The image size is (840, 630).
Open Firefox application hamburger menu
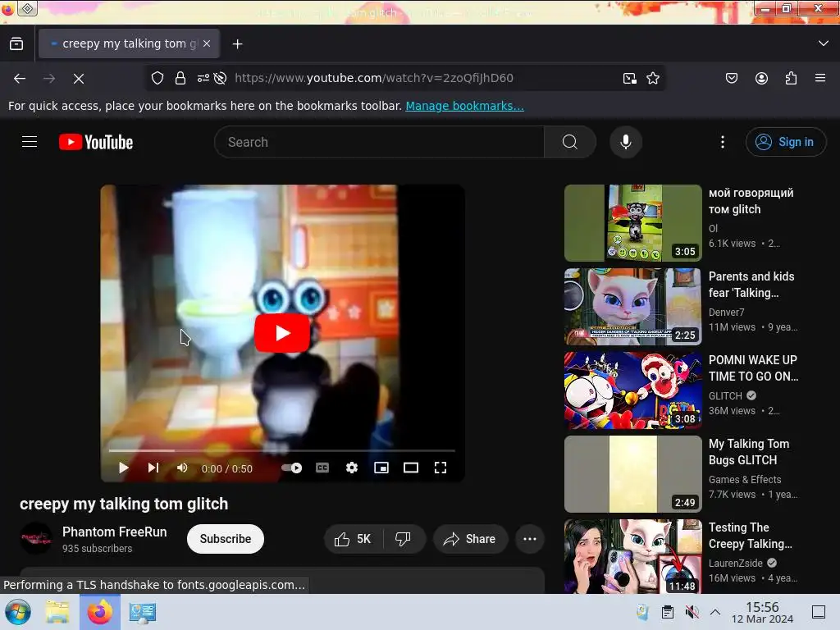point(820,78)
